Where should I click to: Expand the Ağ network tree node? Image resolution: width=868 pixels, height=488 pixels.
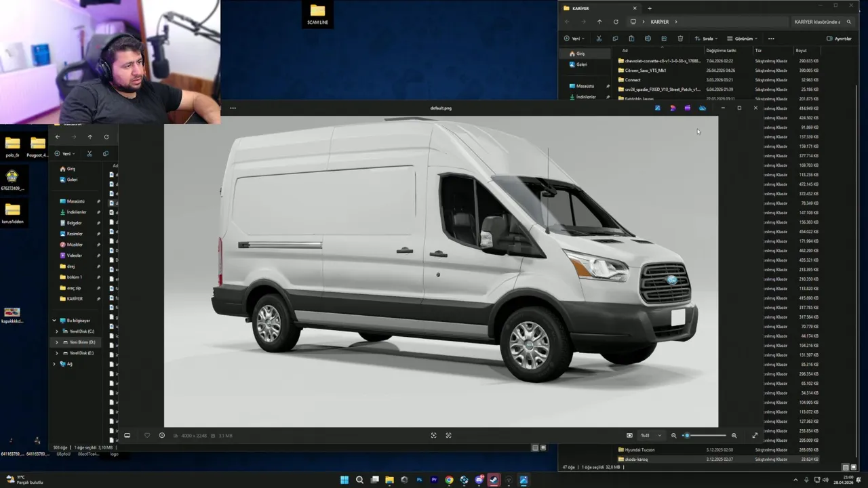[x=54, y=364]
